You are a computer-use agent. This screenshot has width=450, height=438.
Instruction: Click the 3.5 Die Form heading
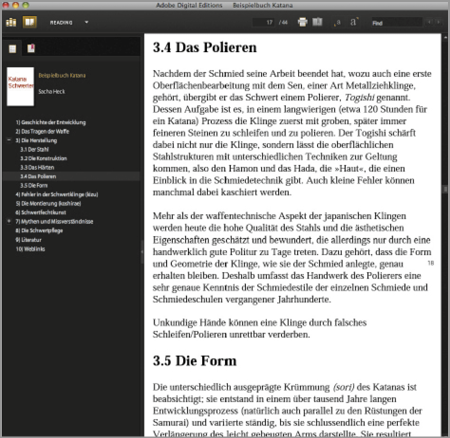[x=195, y=361]
